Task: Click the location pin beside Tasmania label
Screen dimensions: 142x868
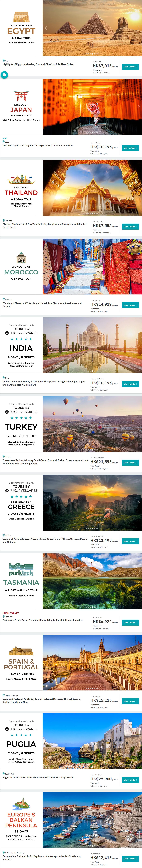Action: pyautogui.click(x=4, y=616)
